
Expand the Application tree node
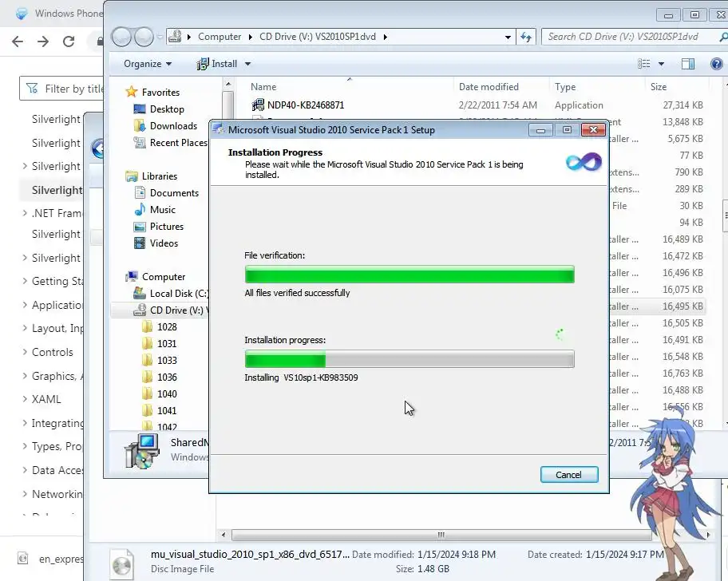[x=25, y=305]
